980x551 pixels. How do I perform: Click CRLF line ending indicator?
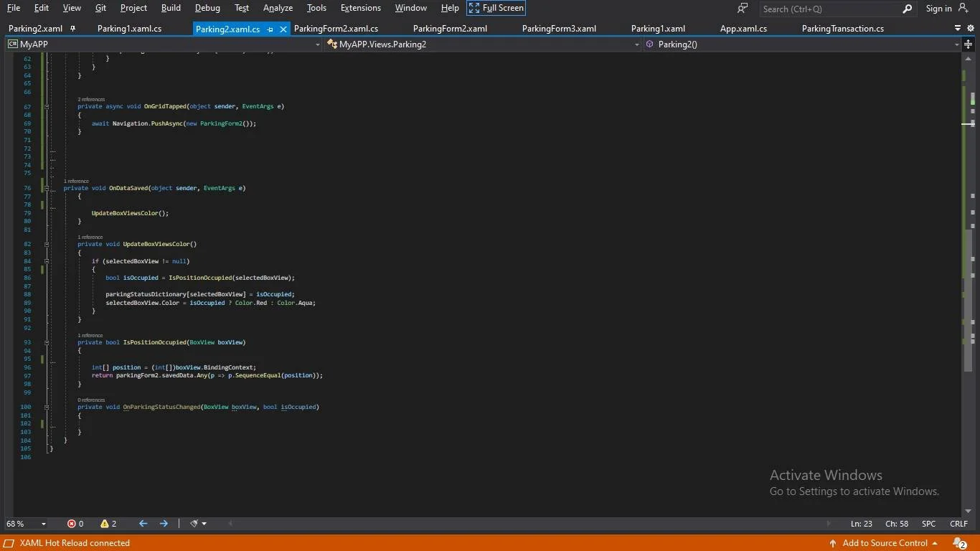point(959,524)
